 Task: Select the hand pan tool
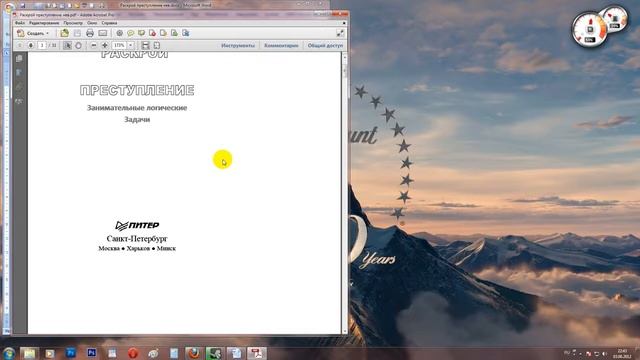coord(78,45)
